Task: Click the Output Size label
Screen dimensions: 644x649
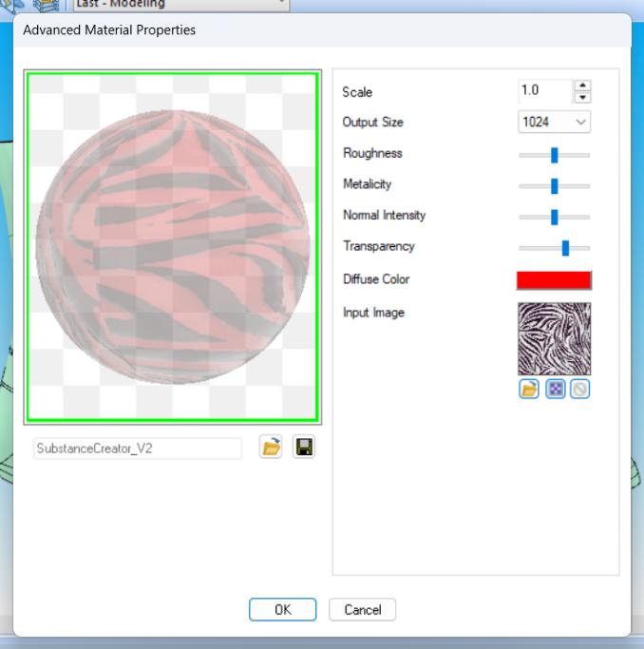Action: (x=372, y=122)
